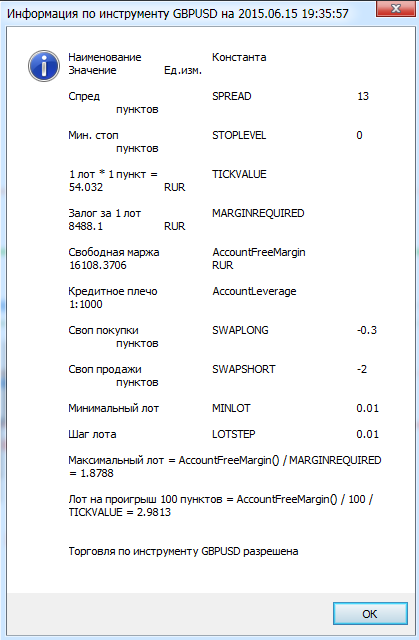Click the swap short value -2
This screenshot has width=419, height=640.
coord(362,369)
